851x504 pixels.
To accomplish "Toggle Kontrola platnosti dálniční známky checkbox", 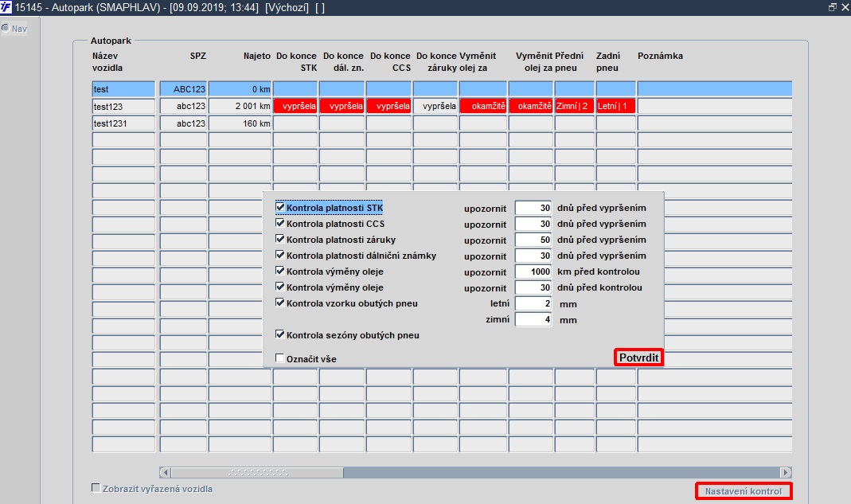I will 280,255.
